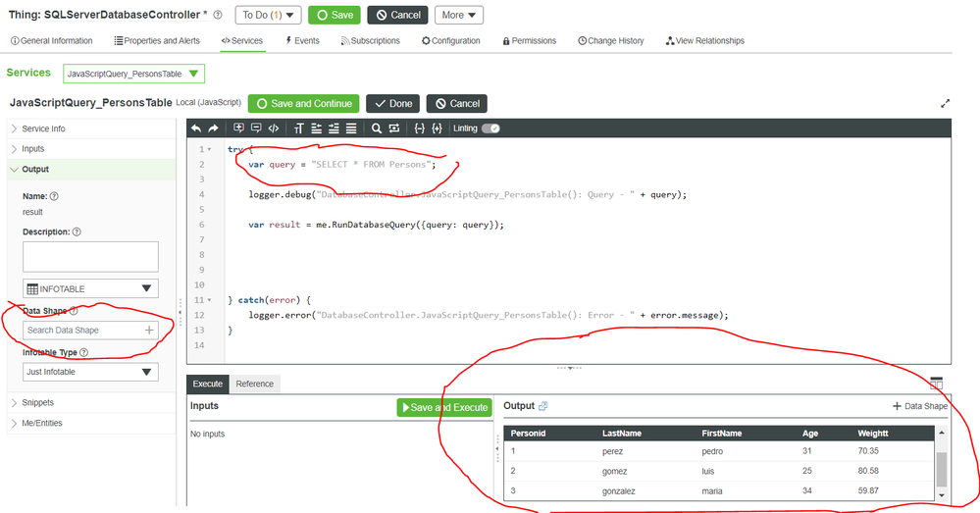The image size is (980, 513).
Task: Fold the try block at line 1
Action: (209, 149)
